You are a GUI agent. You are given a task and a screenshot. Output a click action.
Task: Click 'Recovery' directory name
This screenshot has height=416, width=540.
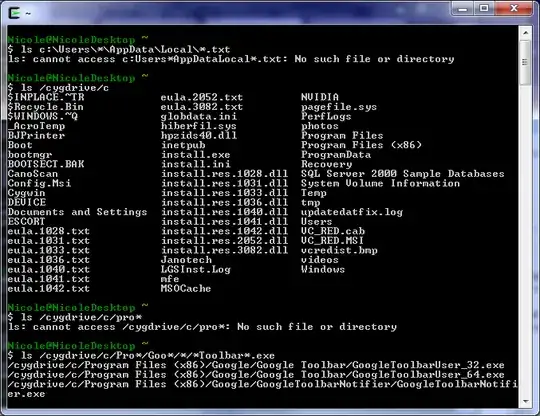tap(326, 164)
